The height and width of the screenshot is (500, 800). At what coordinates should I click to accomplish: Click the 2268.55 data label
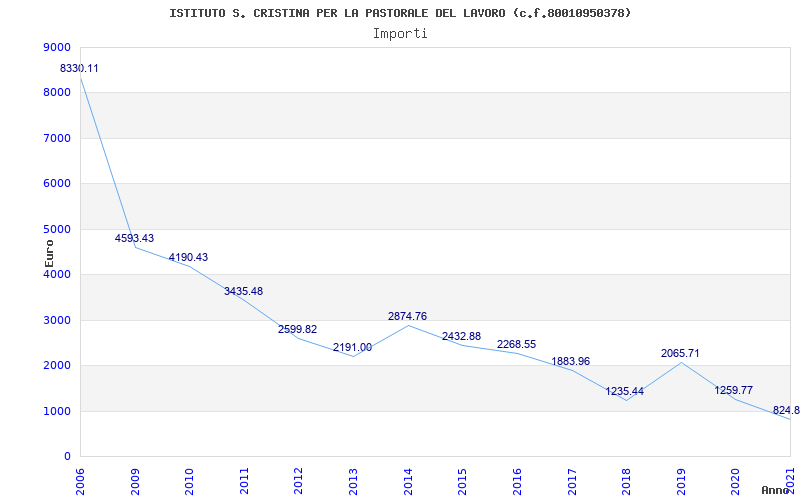pyautogui.click(x=517, y=344)
